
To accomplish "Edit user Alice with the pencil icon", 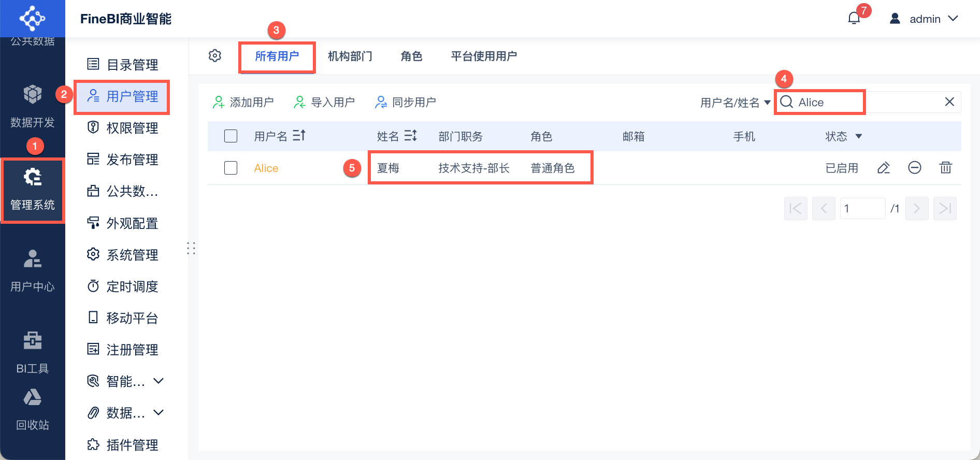I will tap(884, 168).
